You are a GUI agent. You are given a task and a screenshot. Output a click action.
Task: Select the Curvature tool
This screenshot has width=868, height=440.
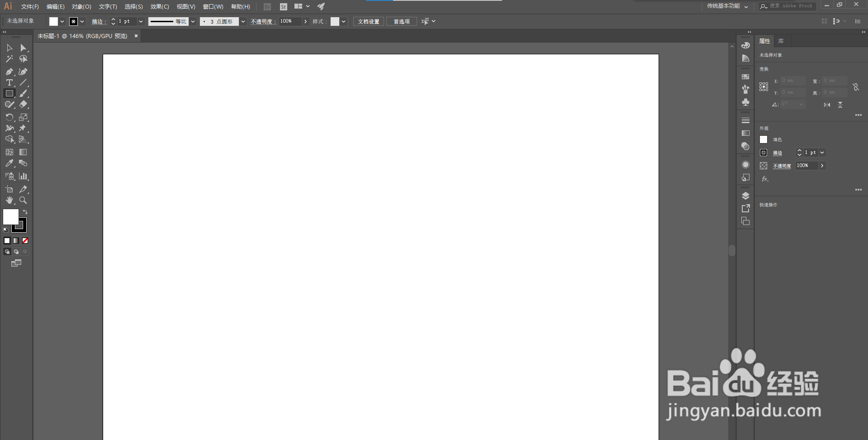pyautogui.click(x=24, y=72)
